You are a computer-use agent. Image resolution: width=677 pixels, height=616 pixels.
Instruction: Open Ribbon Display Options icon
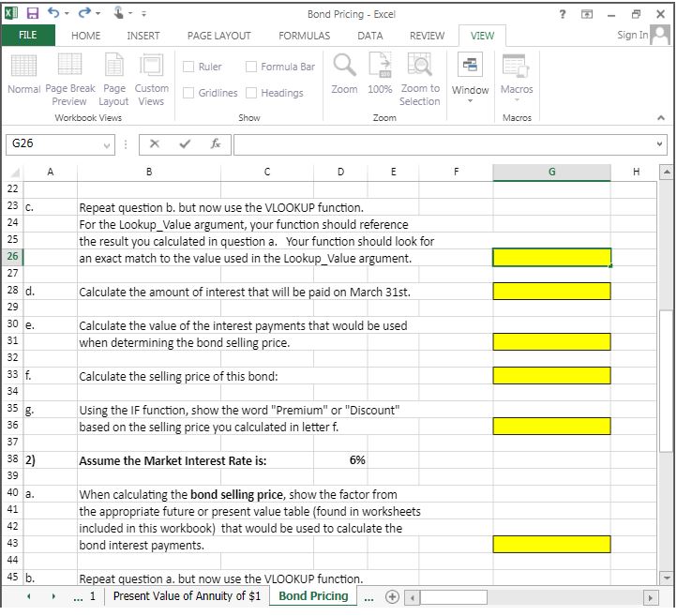(587, 14)
